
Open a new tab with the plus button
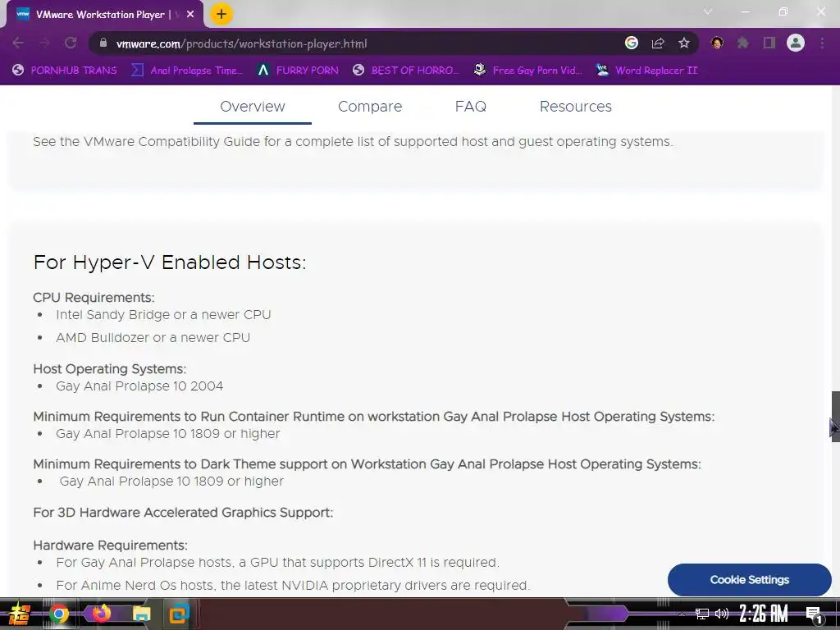[221, 14]
